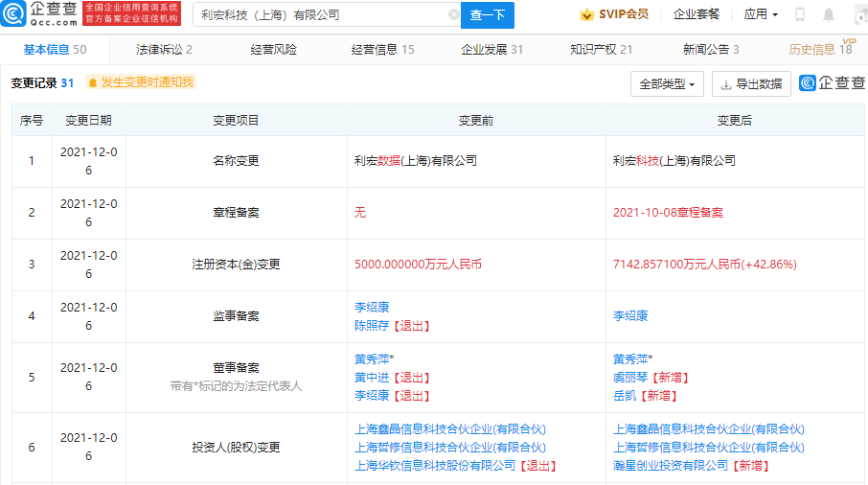Click 变更日期 column header

coord(88,120)
